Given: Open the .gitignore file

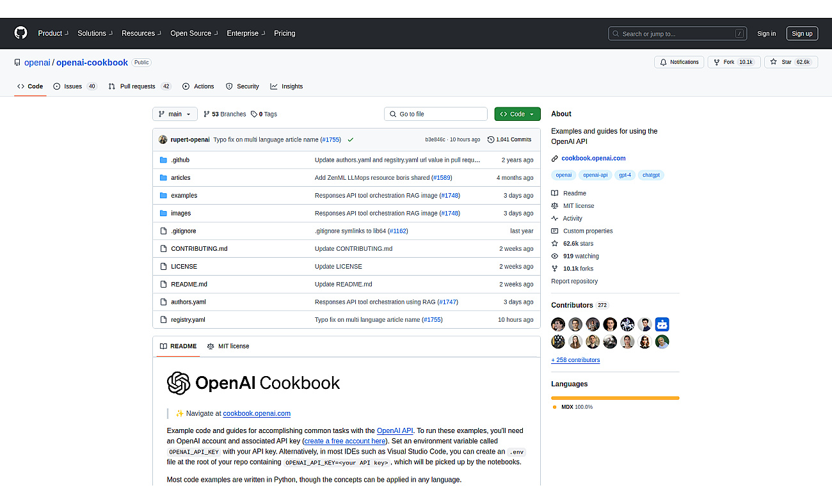Looking at the screenshot, I should click(x=183, y=231).
